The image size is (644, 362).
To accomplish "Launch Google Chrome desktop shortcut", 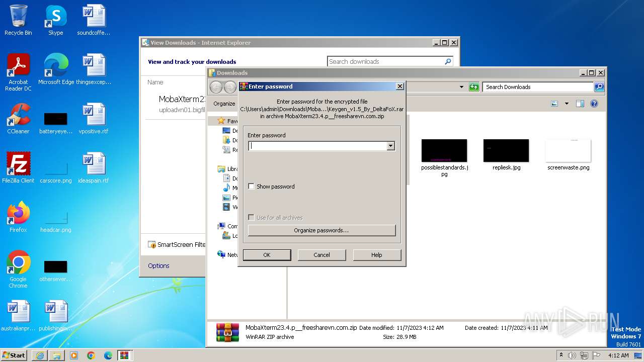I will pos(18,269).
